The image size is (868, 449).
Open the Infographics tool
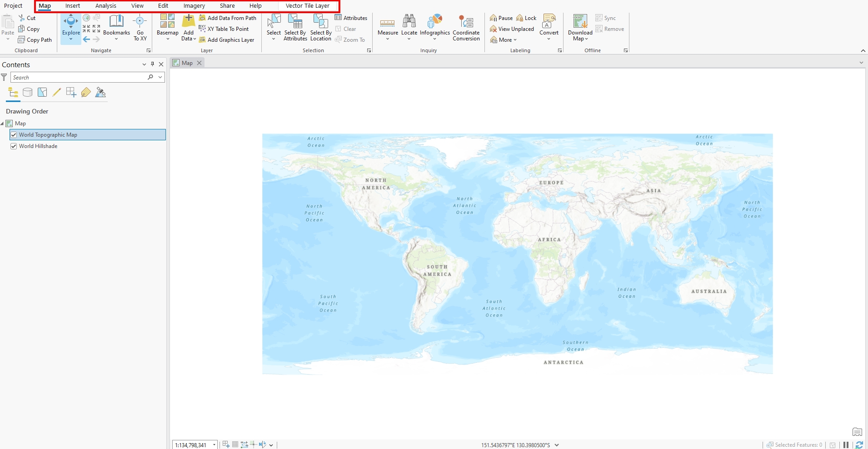[434, 22]
